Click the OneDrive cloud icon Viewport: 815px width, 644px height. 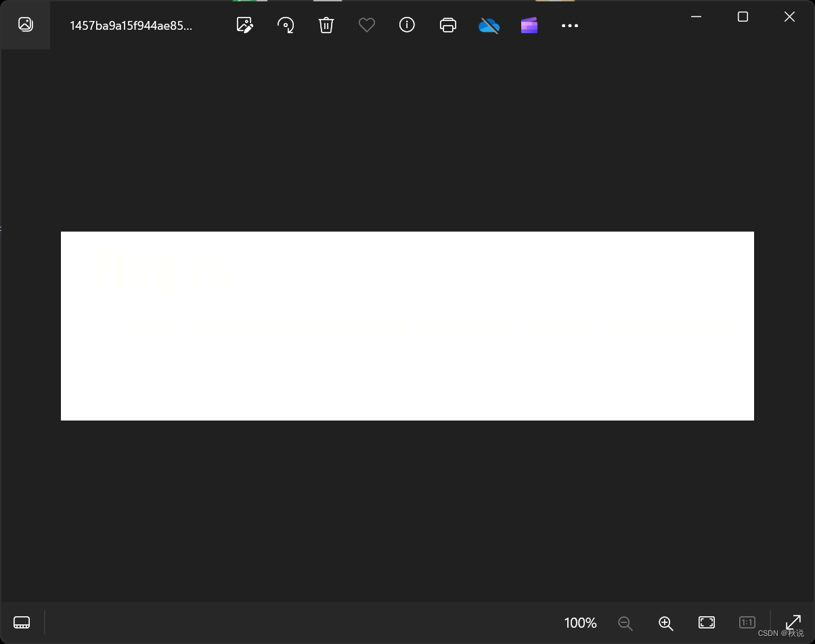pyautogui.click(x=489, y=26)
